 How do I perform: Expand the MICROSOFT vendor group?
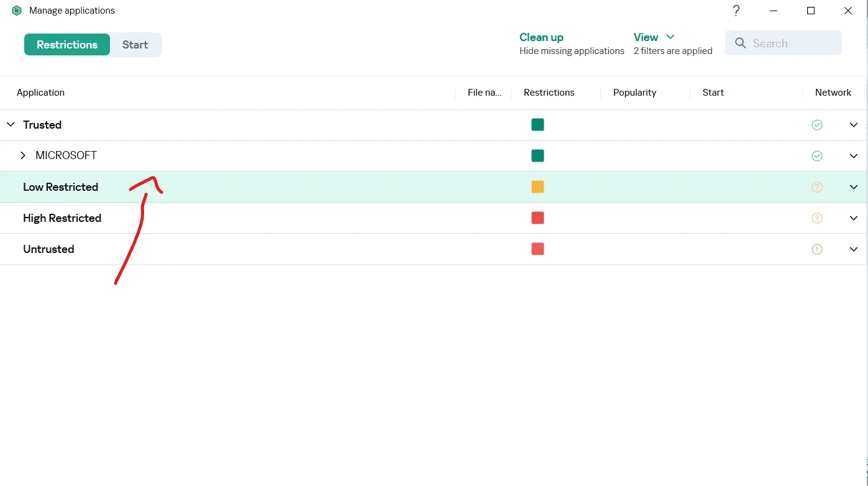23,155
